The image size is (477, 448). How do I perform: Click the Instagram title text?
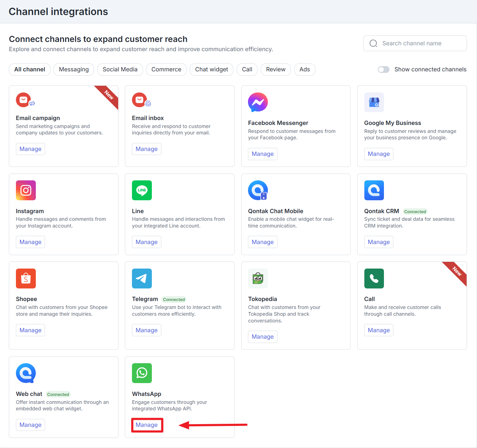30,211
